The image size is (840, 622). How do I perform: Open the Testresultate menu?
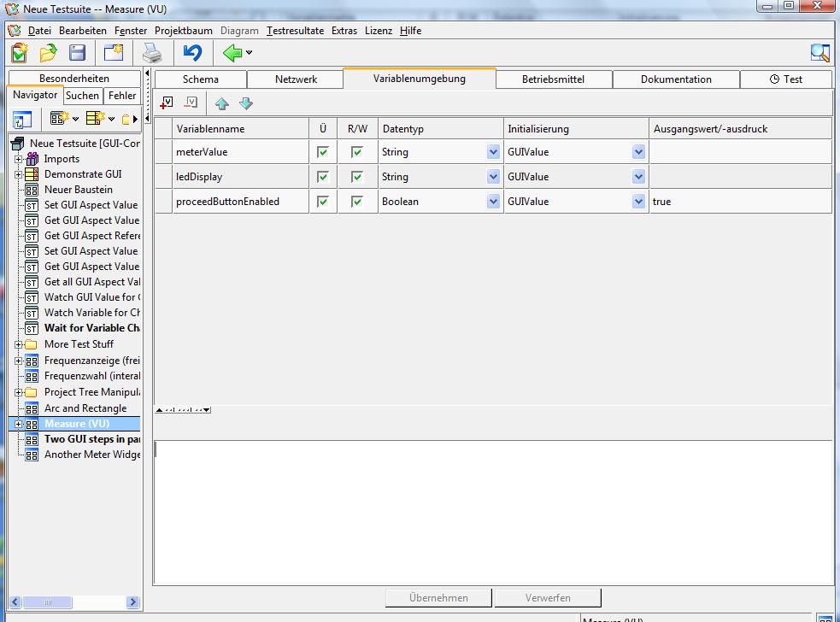tap(295, 31)
